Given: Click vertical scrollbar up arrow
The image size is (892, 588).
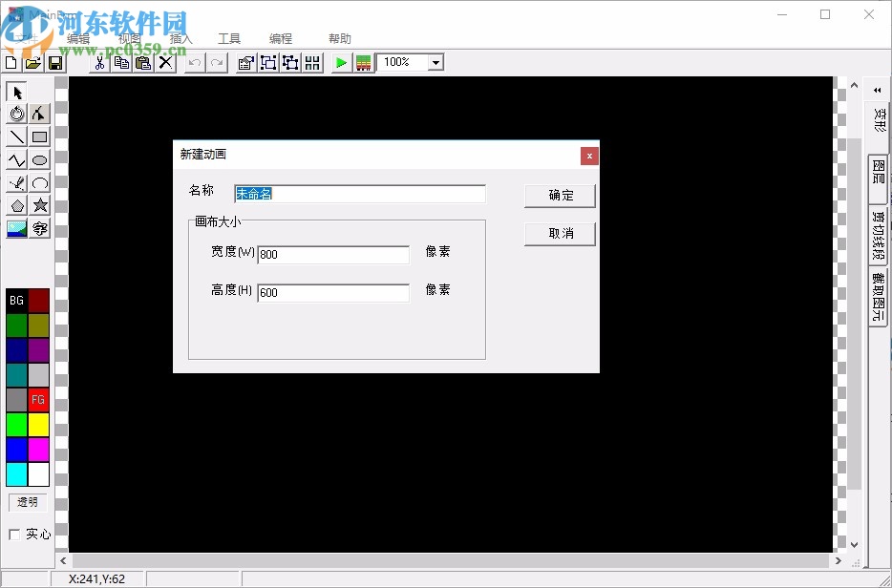Looking at the screenshot, I should coord(854,85).
